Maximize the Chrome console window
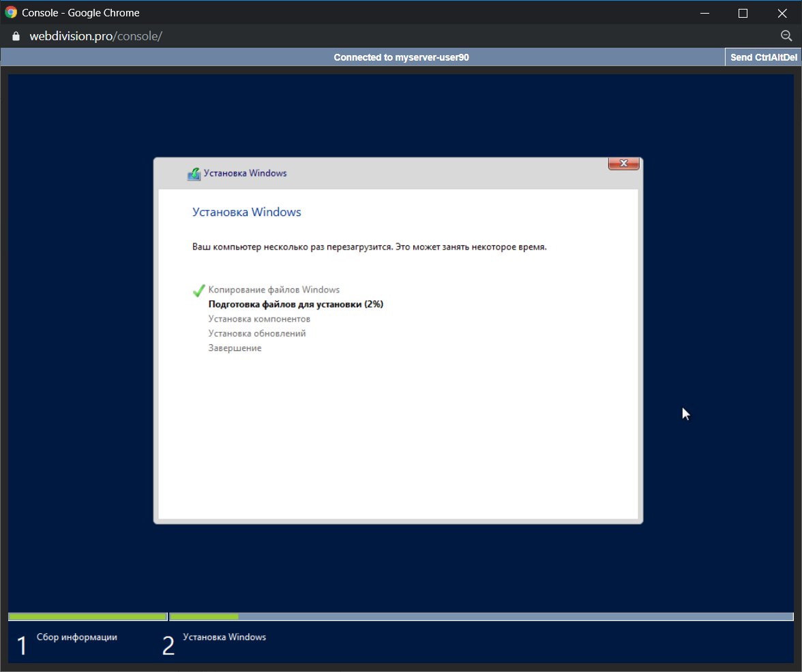The width and height of the screenshot is (802, 672). [743, 13]
